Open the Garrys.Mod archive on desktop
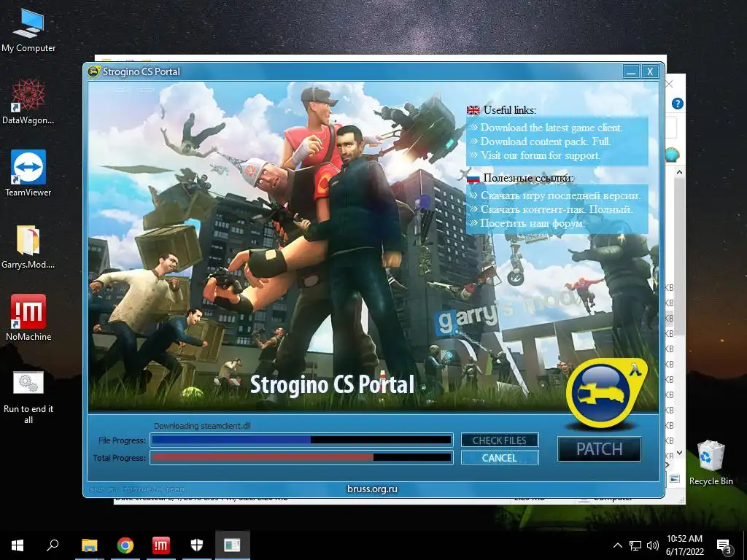Image resolution: width=747 pixels, height=560 pixels. 28,246
